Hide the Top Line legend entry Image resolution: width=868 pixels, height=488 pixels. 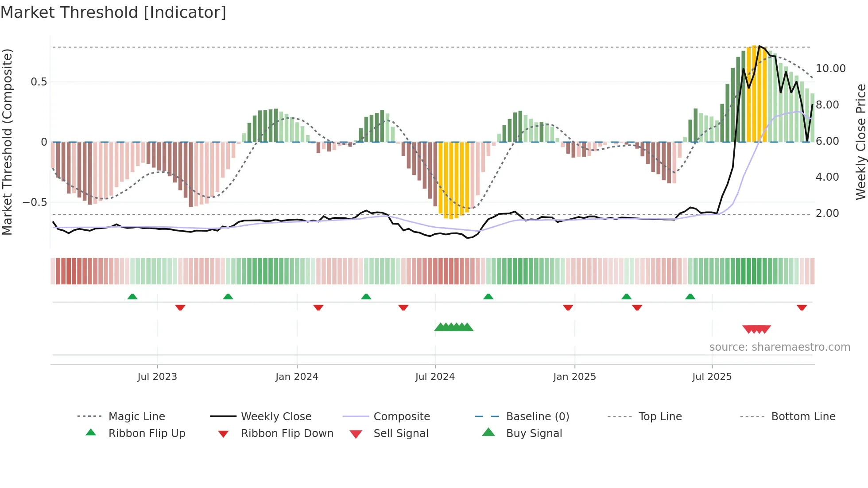(660, 416)
